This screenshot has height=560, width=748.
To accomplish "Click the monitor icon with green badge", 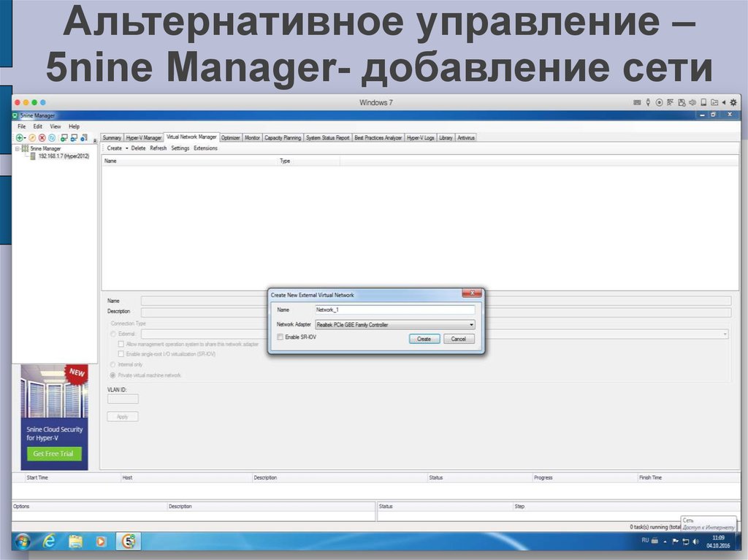I will point(64,138).
